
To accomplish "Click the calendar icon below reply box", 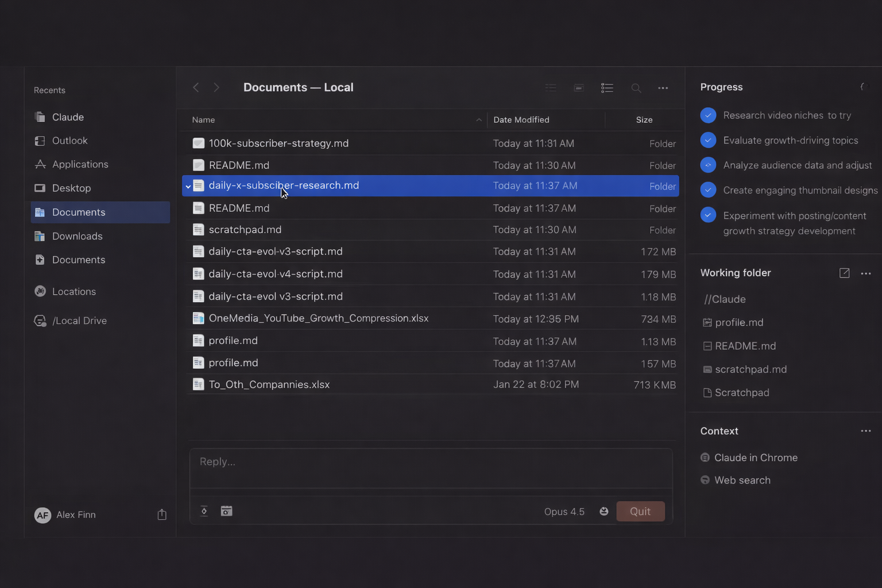I will click(x=227, y=511).
